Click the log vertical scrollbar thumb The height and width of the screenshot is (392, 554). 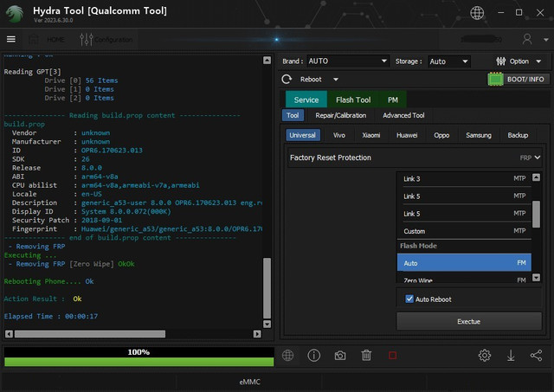pyautogui.click(x=267, y=288)
